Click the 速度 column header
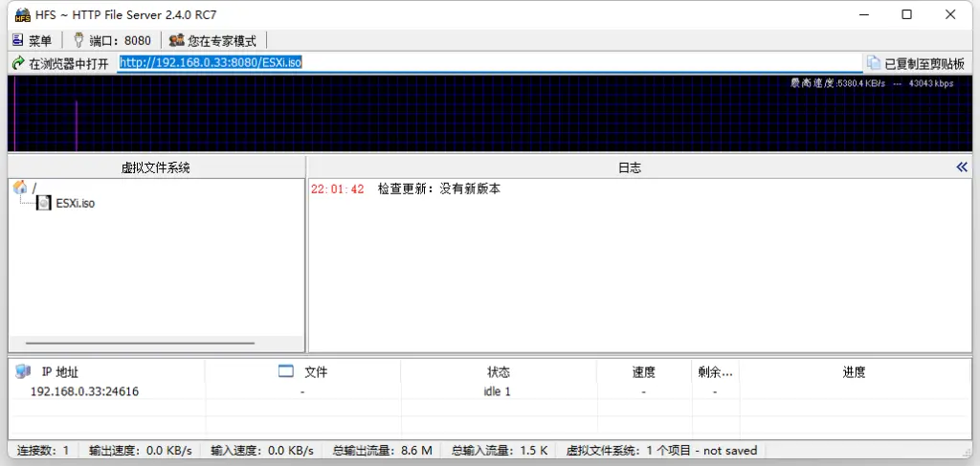Screen dimensions: 980x466 (x=643, y=372)
